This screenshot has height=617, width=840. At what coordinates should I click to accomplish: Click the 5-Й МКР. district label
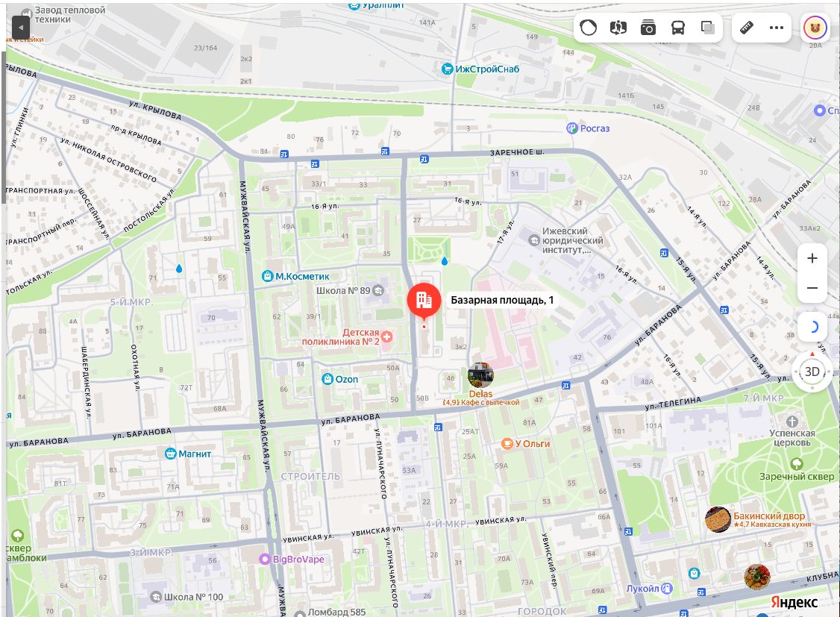(131, 302)
